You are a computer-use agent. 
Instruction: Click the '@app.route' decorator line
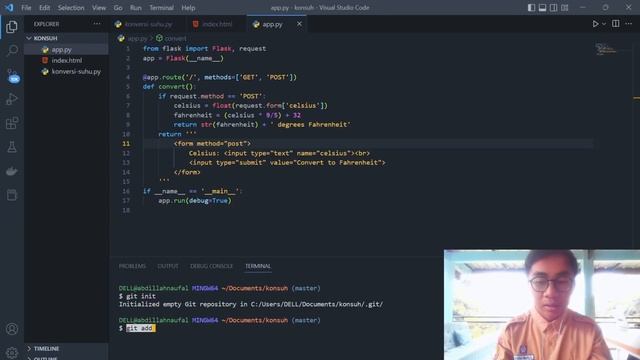(220, 77)
